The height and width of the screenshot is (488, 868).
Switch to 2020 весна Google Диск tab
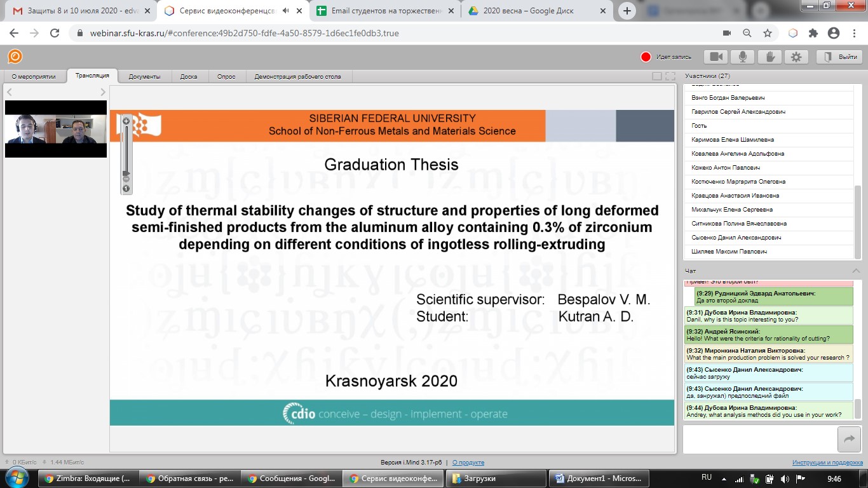536,11
